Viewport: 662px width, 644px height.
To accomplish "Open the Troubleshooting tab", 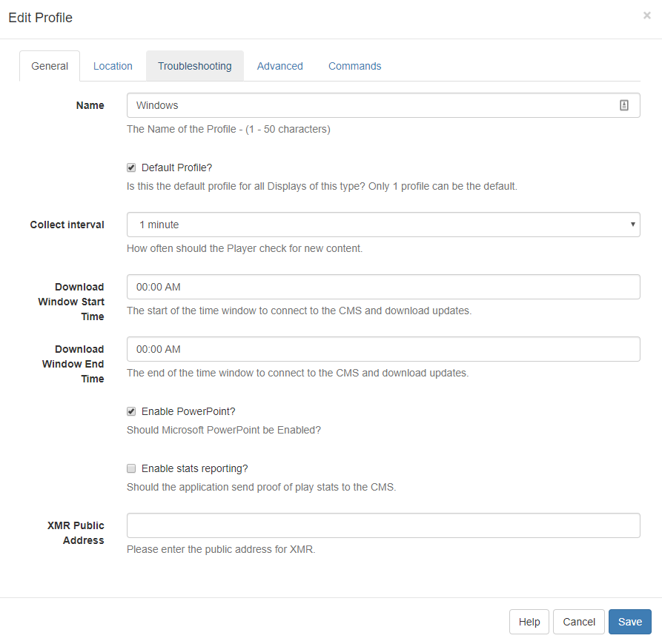I will point(194,66).
